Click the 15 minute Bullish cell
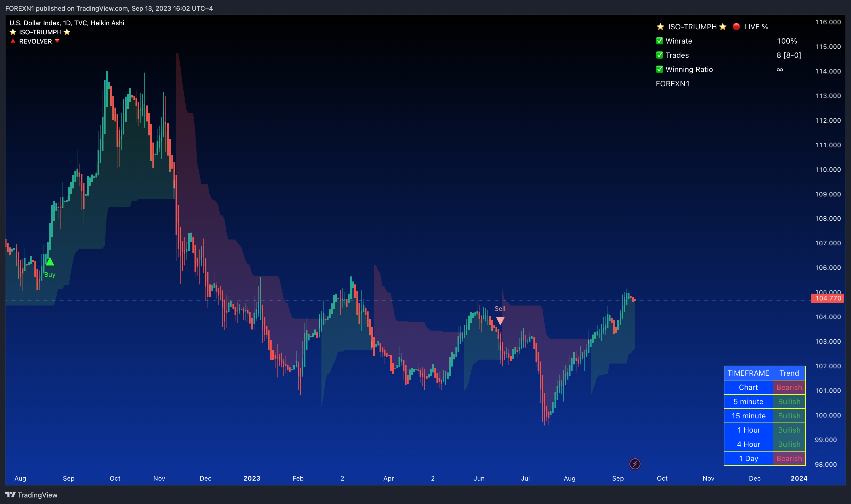This screenshot has height=504, width=851. tap(789, 416)
